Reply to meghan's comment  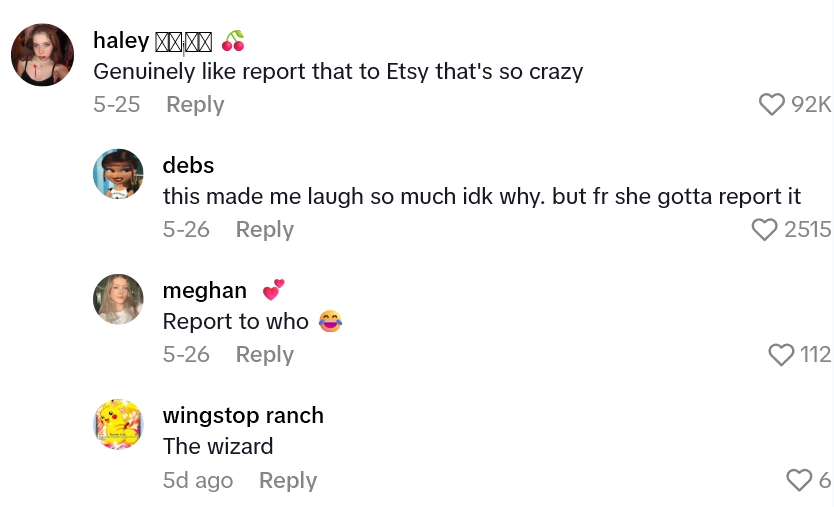coord(264,355)
